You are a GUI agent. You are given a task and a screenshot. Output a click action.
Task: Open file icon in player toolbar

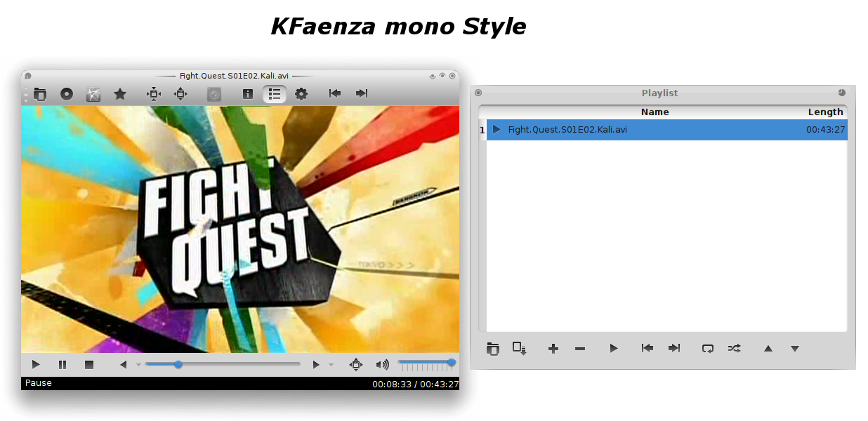[x=40, y=94]
